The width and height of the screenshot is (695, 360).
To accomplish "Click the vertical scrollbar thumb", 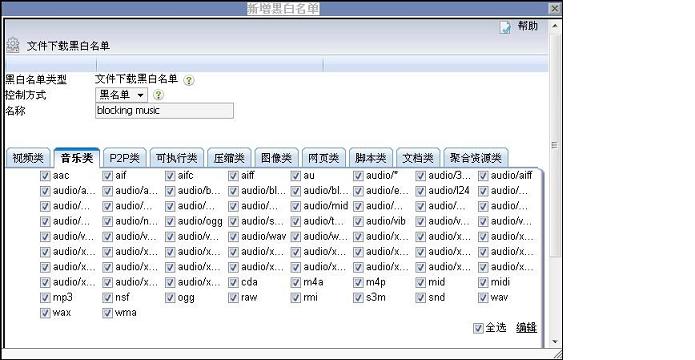I will [x=554, y=145].
